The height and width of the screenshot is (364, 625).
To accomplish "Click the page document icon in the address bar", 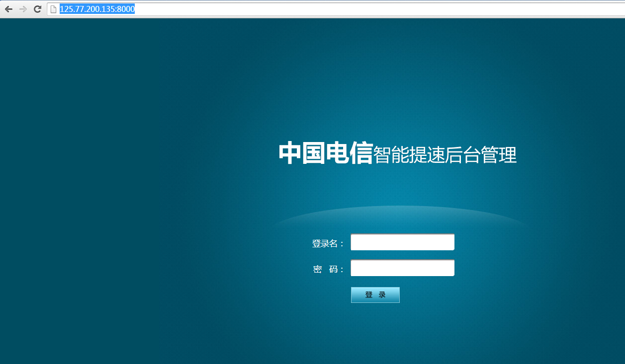I will (54, 9).
